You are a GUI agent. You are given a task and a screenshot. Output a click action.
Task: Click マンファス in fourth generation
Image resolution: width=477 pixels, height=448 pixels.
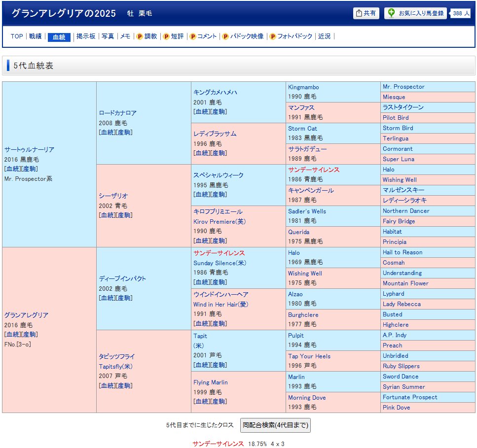(x=301, y=107)
